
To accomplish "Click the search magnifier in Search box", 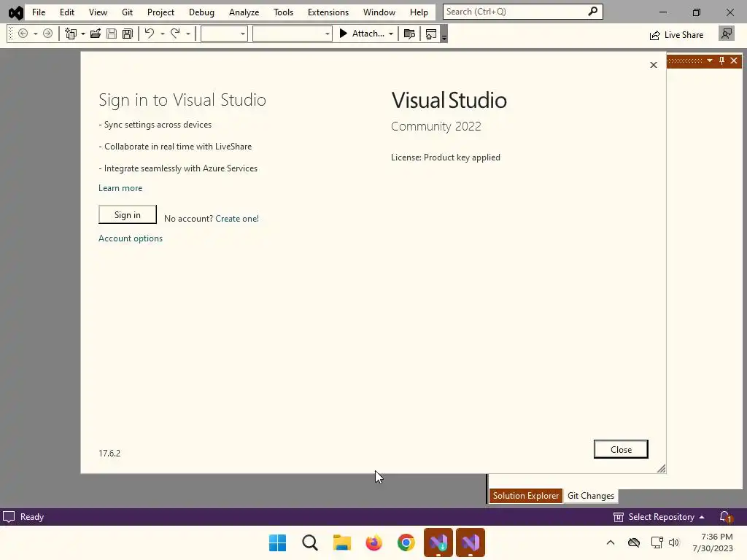I will click(x=592, y=12).
